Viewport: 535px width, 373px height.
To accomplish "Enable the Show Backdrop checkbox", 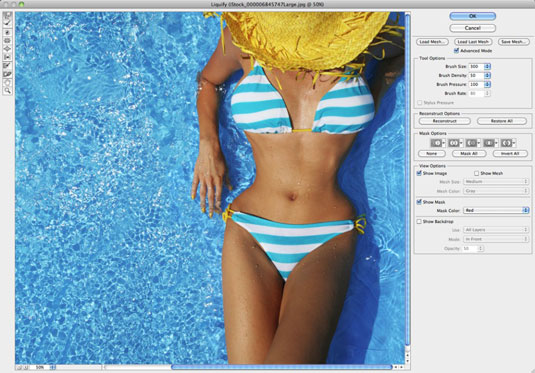I will [x=419, y=221].
